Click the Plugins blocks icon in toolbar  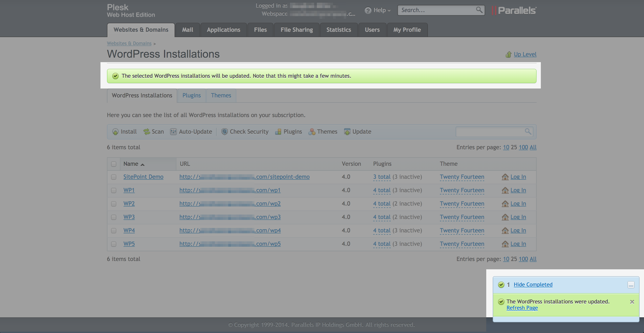pyautogui.click(x=278, y=132)
